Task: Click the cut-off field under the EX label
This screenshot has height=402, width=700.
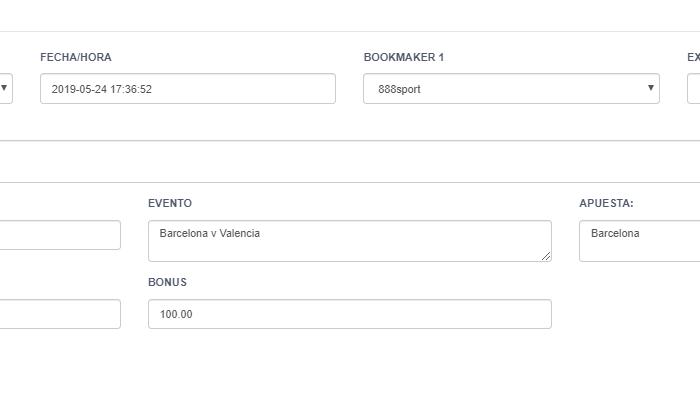Action: tap(694, 88)
